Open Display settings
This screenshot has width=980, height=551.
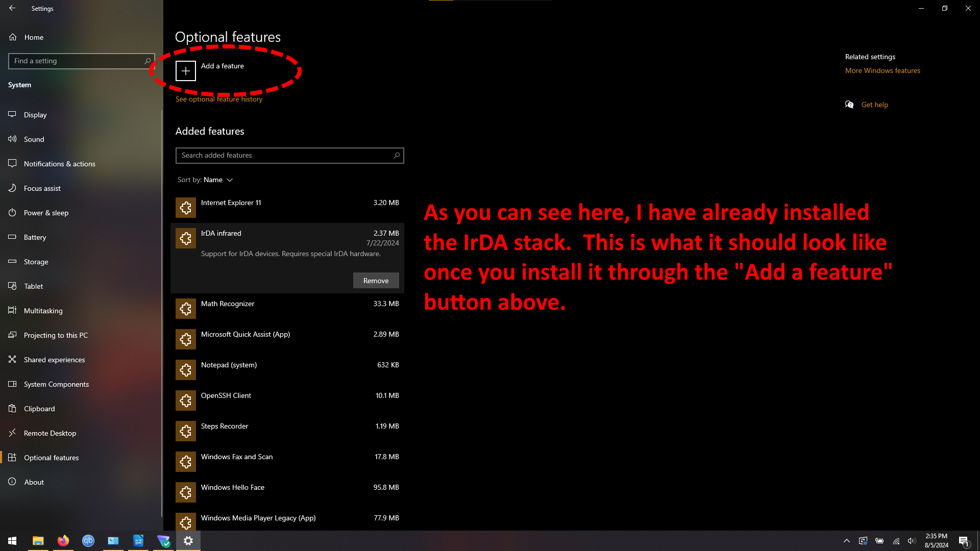tap(82, 115)
